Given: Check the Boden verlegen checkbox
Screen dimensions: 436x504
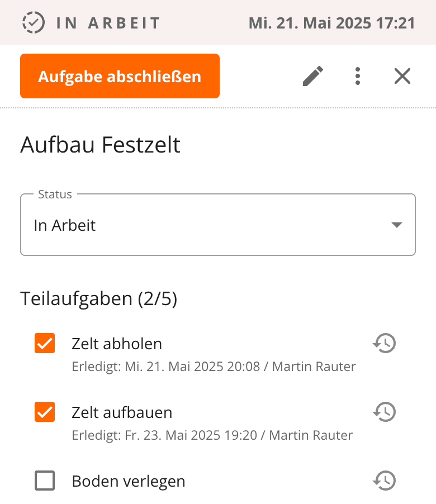Looking at the screenshot, I should (45, 481).
